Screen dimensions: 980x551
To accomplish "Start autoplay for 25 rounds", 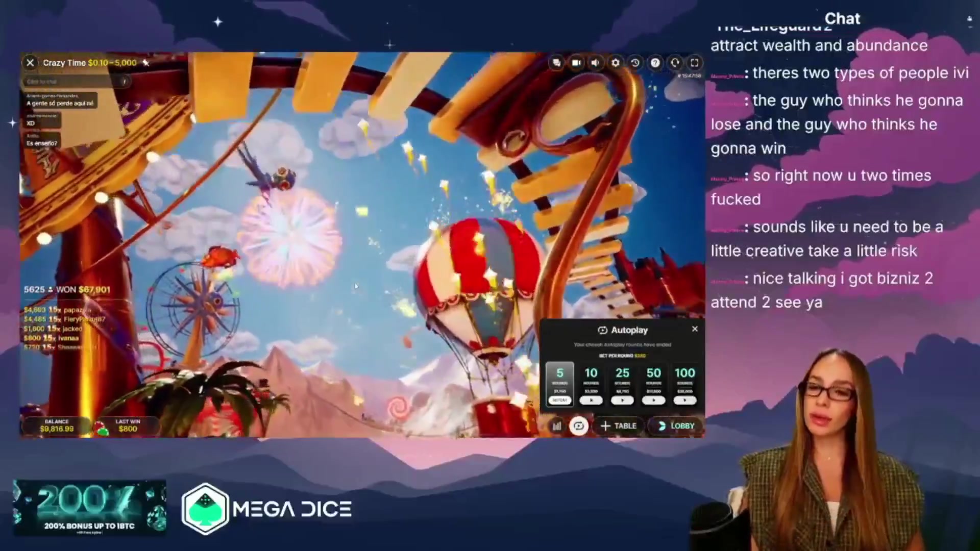I will click(x=622, y=400).
